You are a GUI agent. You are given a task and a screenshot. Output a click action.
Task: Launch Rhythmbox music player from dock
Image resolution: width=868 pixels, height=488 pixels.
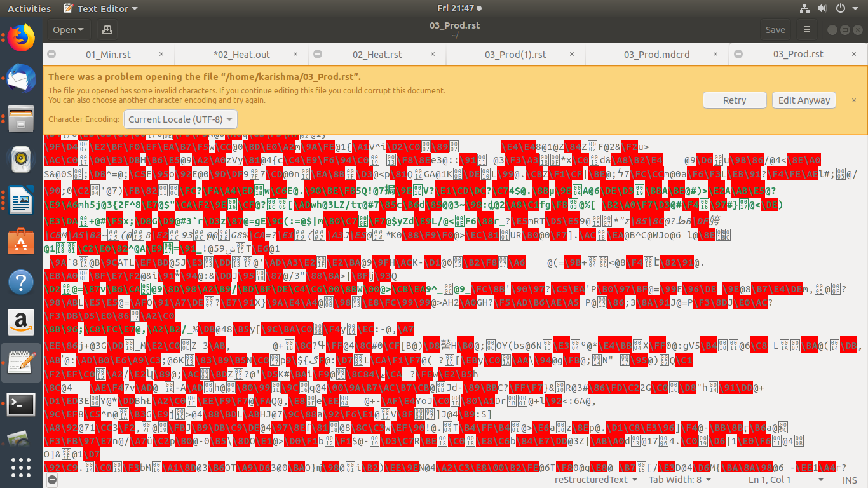click(21, 159)
